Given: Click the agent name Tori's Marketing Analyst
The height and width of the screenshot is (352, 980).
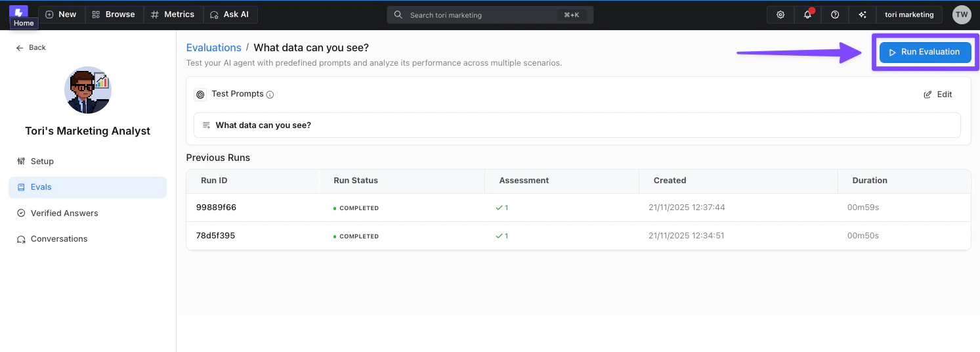Looking at the screenshot, I should [x=88, y=131].
